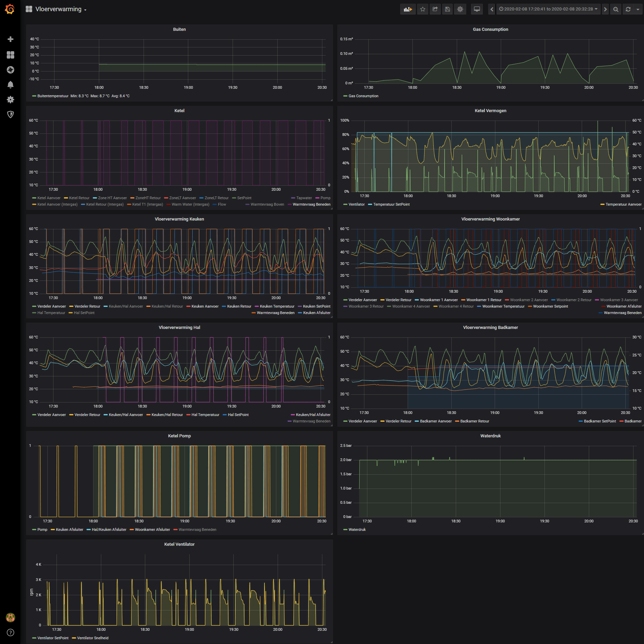Image resolution: width=644 pixels, height=644 pixels.
Task: Toggle Ketel Aanvoer series in Ketel legend
Action: 49,198
